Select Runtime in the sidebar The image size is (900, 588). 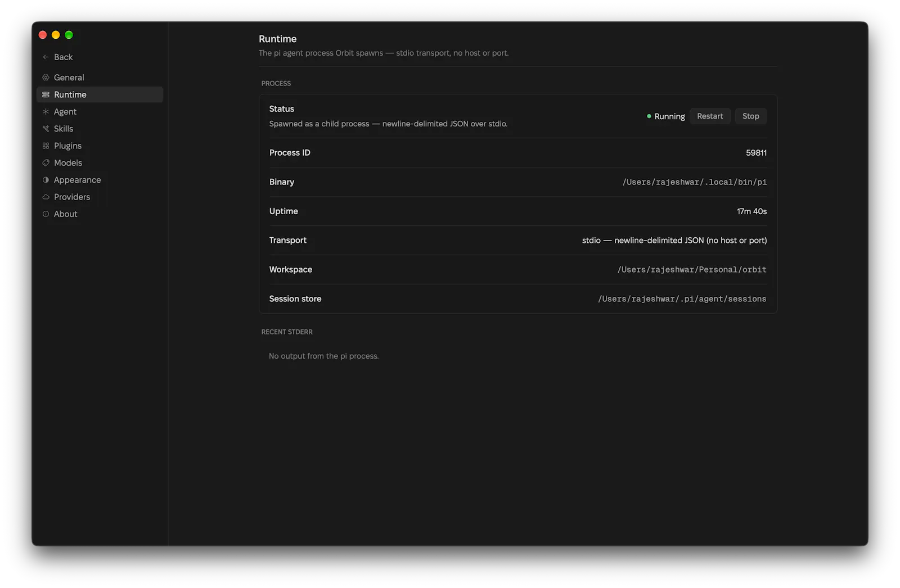click(x=100, y=94)
